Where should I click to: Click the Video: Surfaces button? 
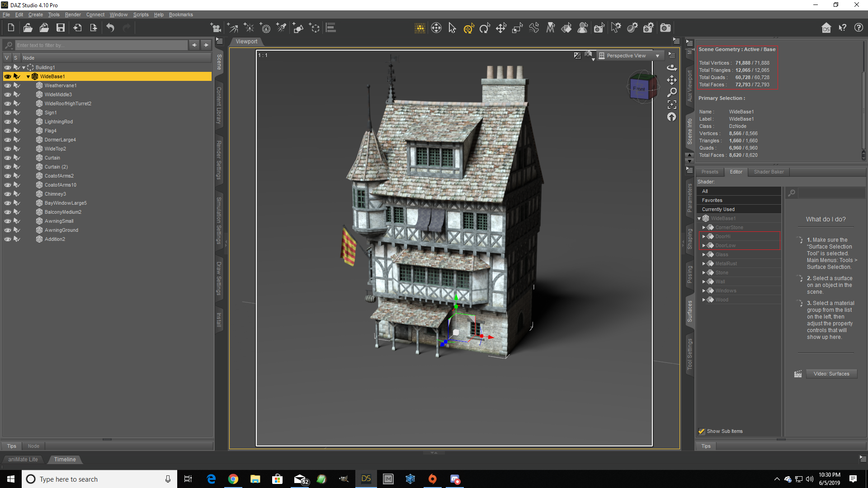pos(831,374)
